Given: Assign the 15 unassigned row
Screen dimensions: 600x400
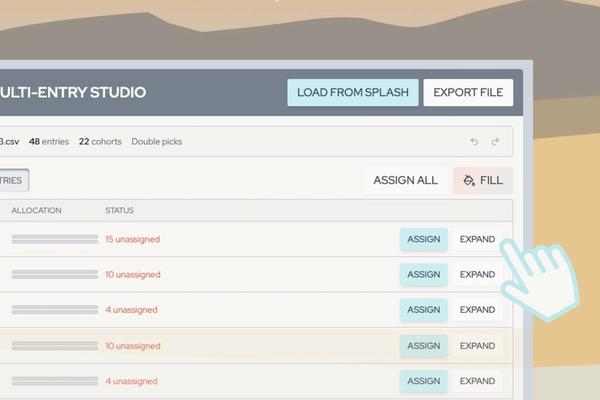Looking at the screenshot, I should pyautogui.click(x=424, y=239).
